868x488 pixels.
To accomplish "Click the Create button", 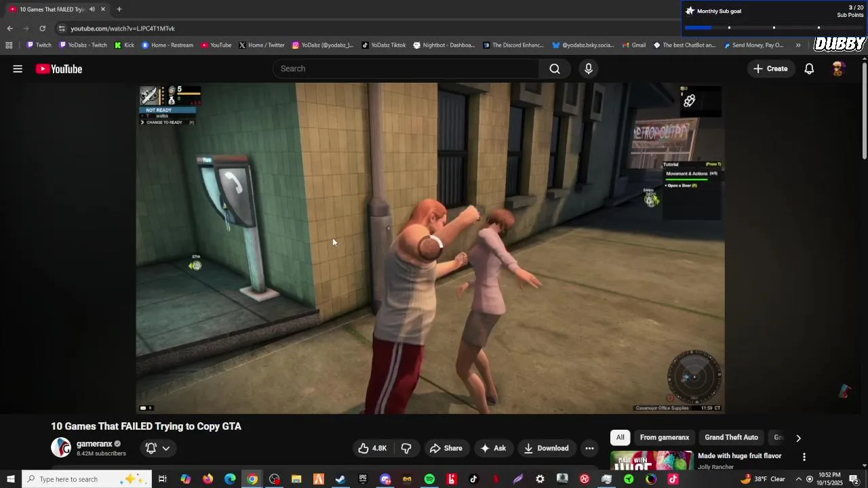I will tap(770, 68).
